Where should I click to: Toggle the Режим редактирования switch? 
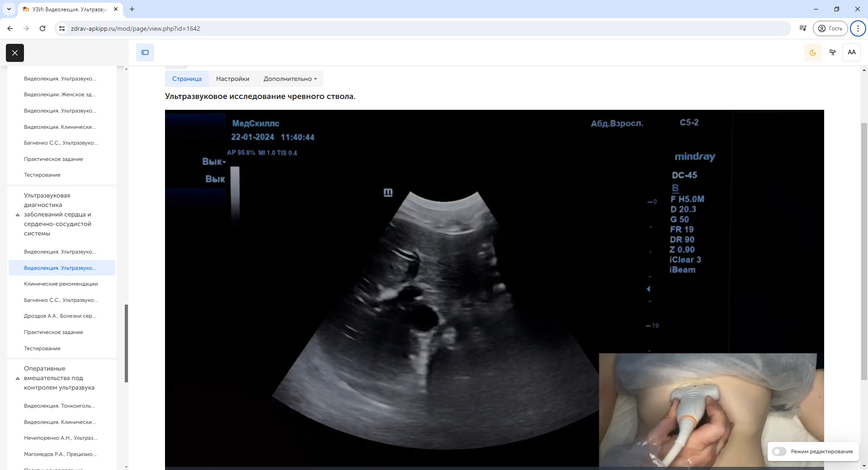pyautogui.click(x=779, y=451)
